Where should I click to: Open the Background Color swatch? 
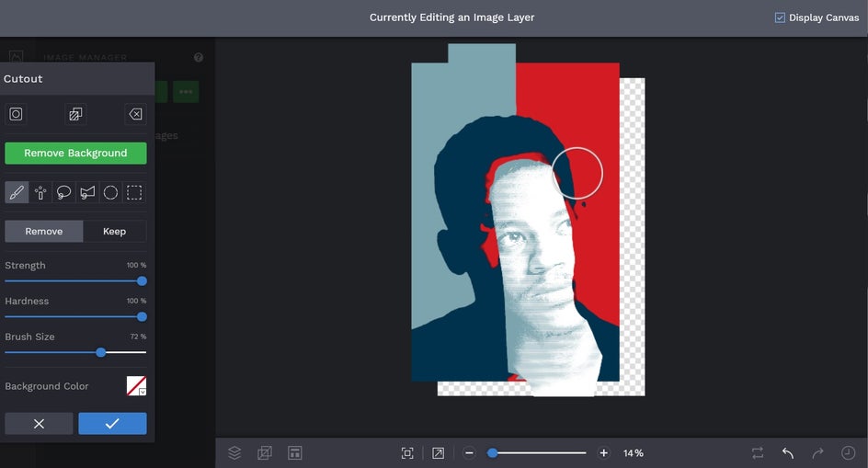click(x=136, y=385)
